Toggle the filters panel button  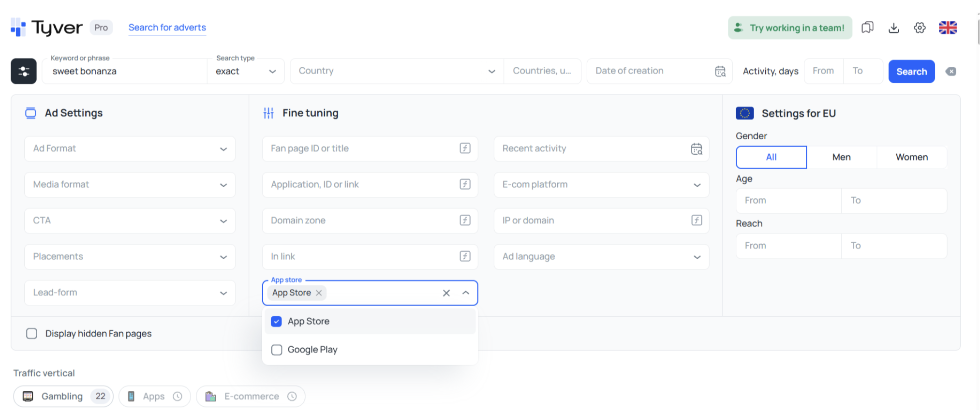[24, 71]
